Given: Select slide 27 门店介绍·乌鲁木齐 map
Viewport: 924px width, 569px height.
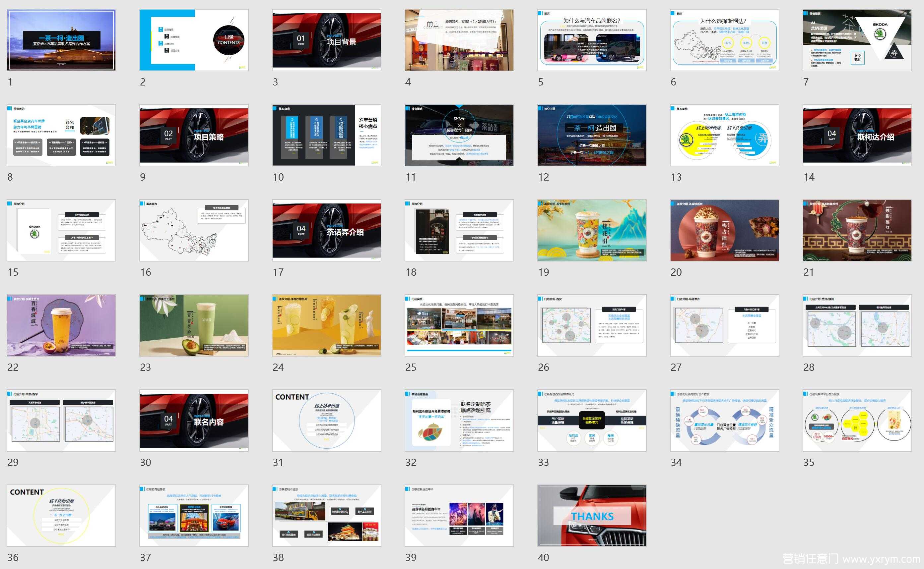Looking at the screenshot, I should [724, 325].
